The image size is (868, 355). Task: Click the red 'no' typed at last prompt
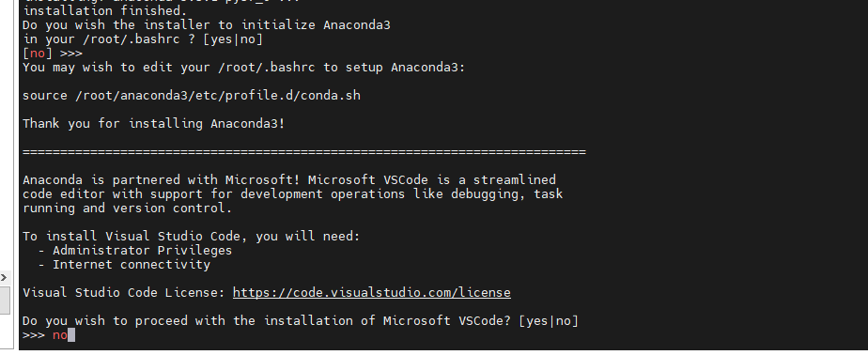pos(60,335)
